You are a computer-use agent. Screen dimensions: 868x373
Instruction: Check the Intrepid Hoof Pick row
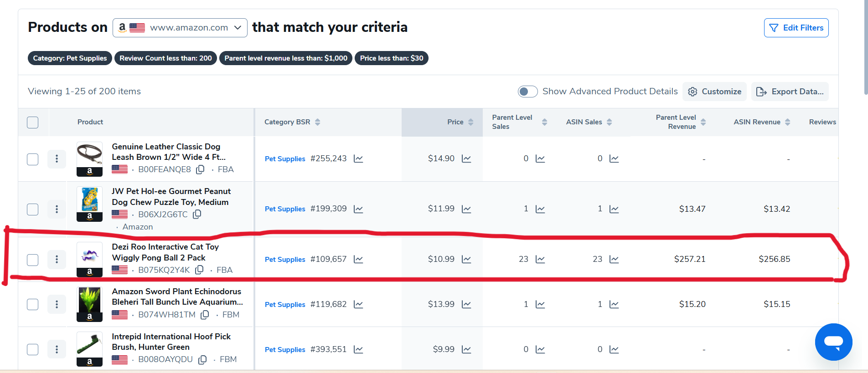[x=32, y=349]
